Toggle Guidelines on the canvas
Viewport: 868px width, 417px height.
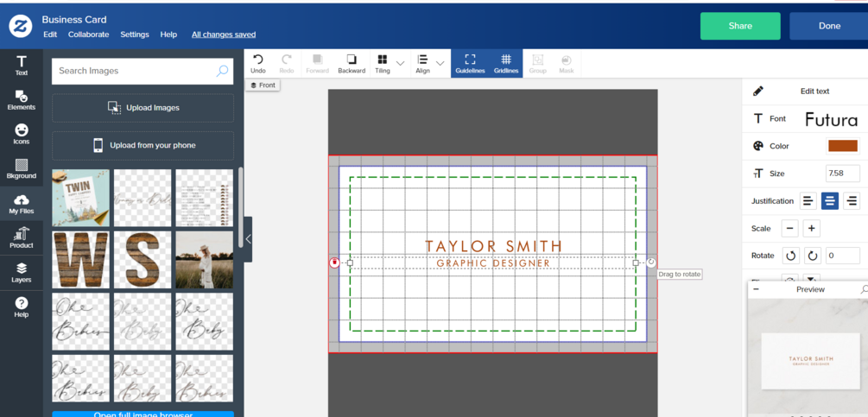[470, 64]
